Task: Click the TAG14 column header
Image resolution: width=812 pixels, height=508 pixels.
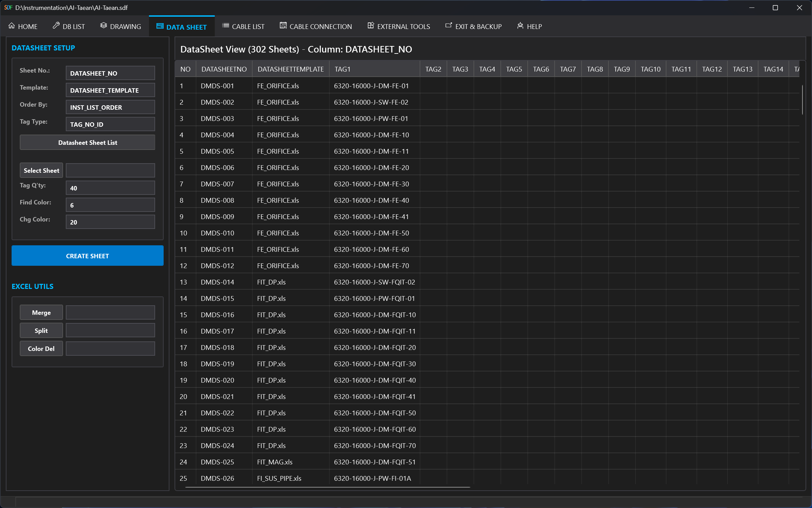Action: coord(773,69)
